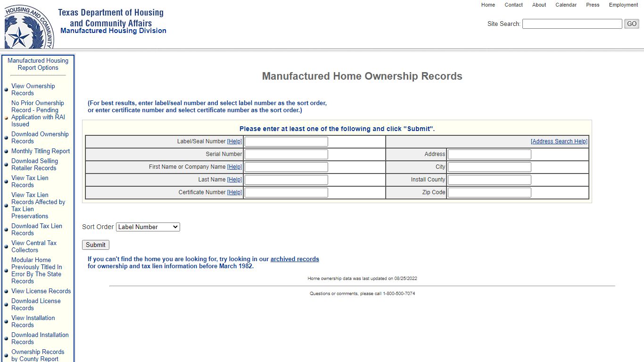Focus the City field
Screen dimensions: 644x362
[489, 167]
